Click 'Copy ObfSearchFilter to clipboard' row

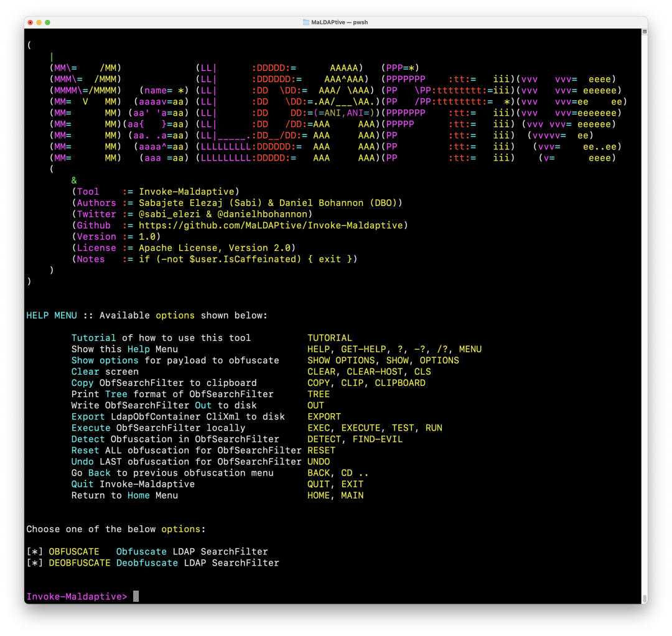(x=164, y=383)
